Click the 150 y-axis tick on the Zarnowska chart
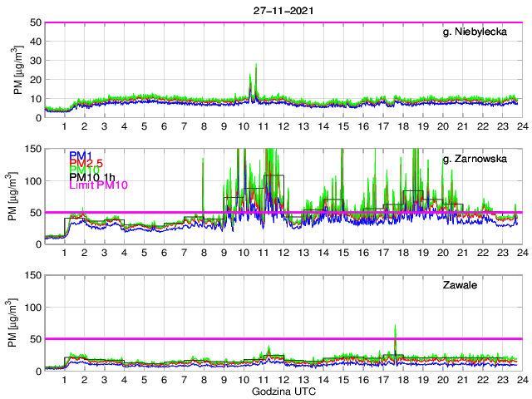Image resolution: width=532 pixels, height=399 pixels. point(32,150)
